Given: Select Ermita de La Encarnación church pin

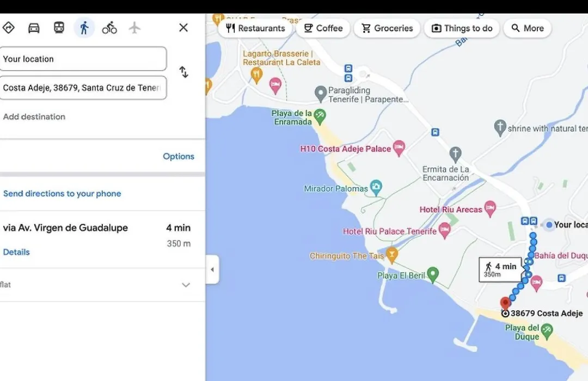Looking at the screenshot, I should coord(455,154).
